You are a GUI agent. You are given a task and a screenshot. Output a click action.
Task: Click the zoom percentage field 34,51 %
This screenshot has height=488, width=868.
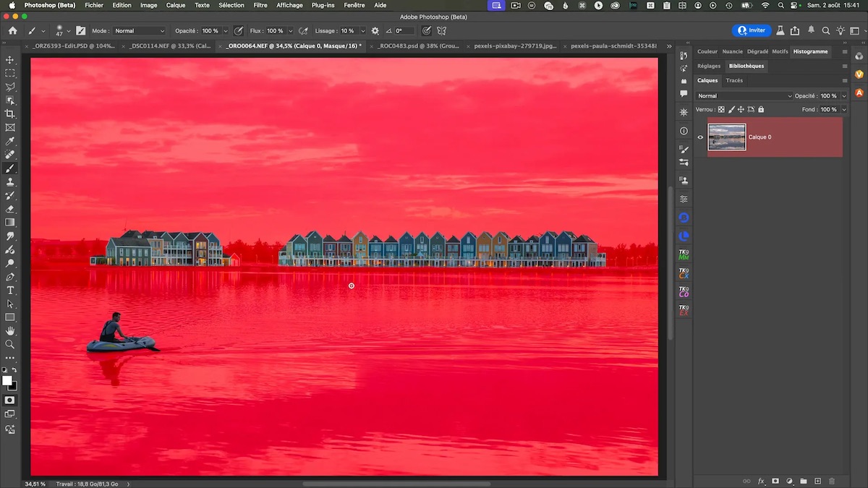coord(35,484)
